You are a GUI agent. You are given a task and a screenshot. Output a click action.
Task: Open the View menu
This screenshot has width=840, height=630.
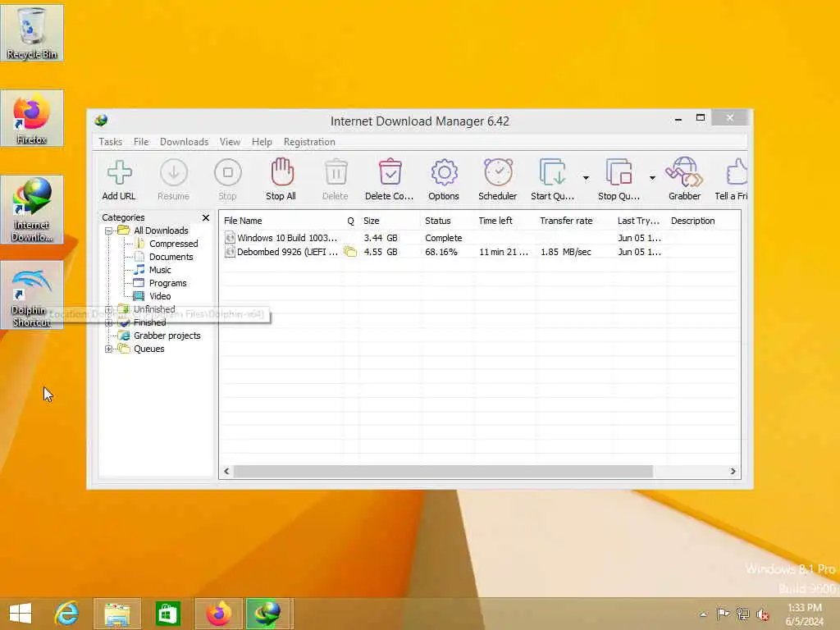230,142
